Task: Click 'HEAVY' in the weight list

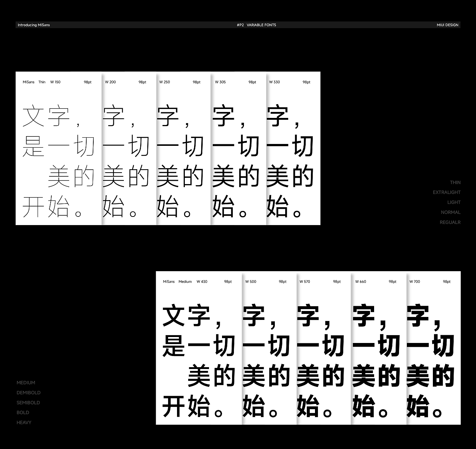Action: (x=24, y=423)
